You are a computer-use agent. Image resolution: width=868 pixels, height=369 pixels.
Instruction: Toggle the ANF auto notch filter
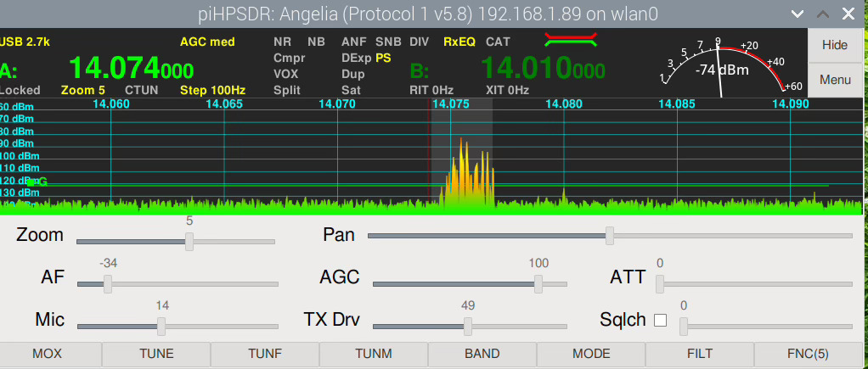tap(354, 42)
